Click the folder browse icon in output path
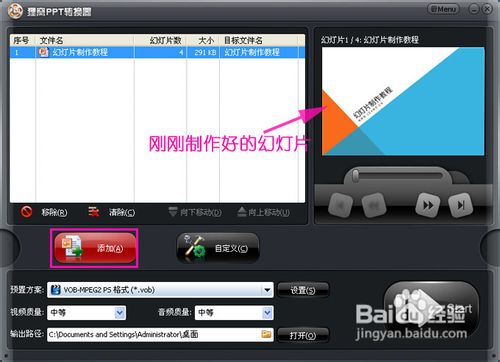Screen dimensions: 500x362 [x=266, y=334]
